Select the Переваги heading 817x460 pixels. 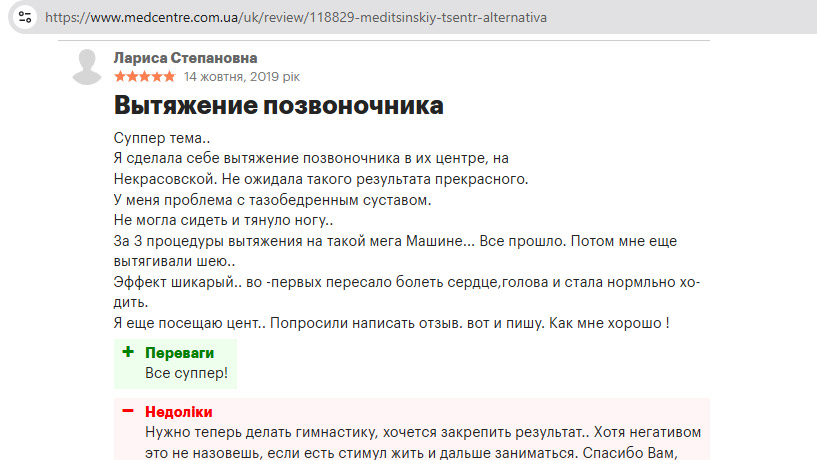(x=178, y=353)
